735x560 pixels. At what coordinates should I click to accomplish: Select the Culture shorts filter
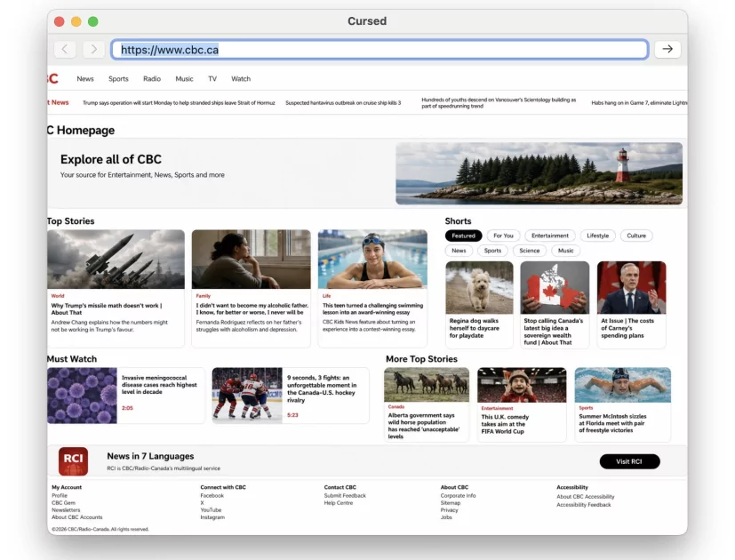coord(636,236)
